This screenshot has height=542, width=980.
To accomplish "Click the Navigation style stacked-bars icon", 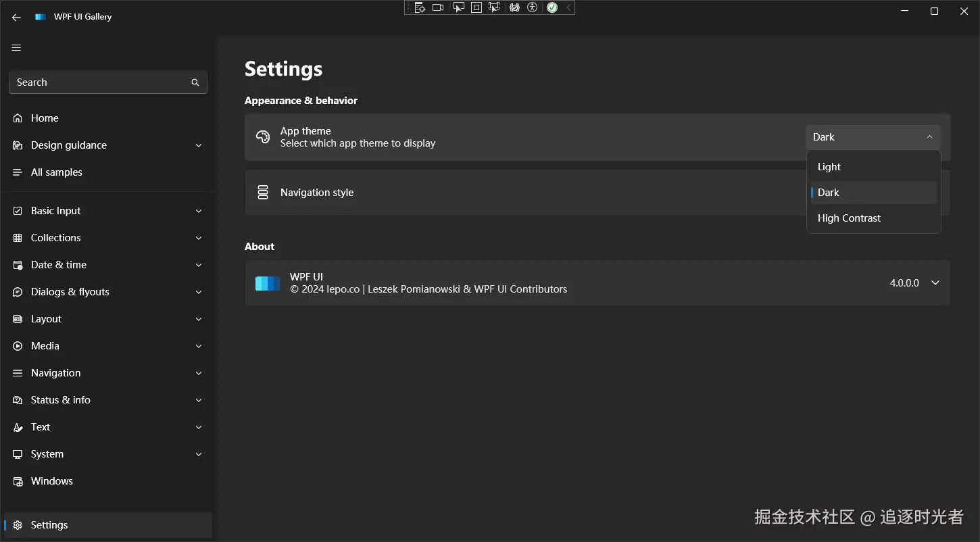I will click(263, 193).
